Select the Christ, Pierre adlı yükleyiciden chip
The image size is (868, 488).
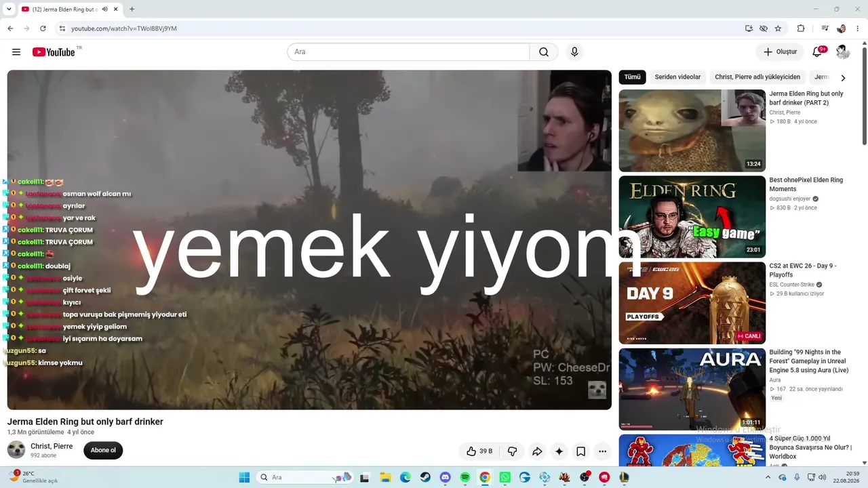click(757, 77)
